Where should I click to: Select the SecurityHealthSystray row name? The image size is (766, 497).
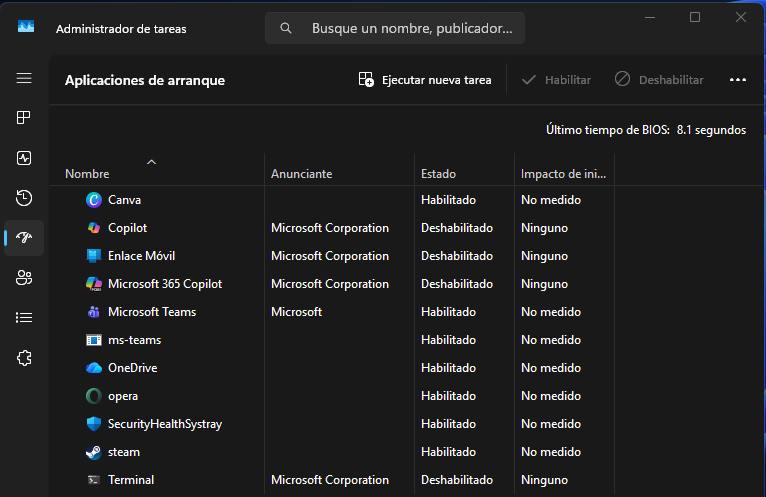pyautogui.click(x=165, y=424)
